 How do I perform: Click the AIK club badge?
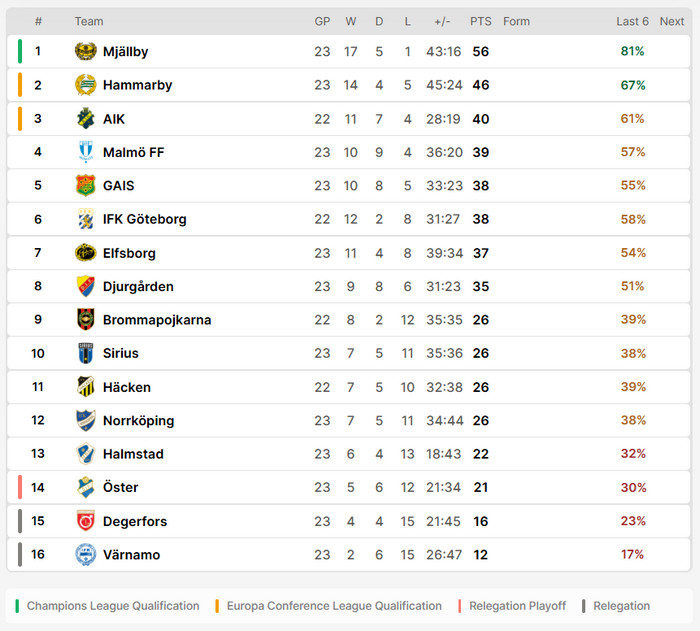85,119
